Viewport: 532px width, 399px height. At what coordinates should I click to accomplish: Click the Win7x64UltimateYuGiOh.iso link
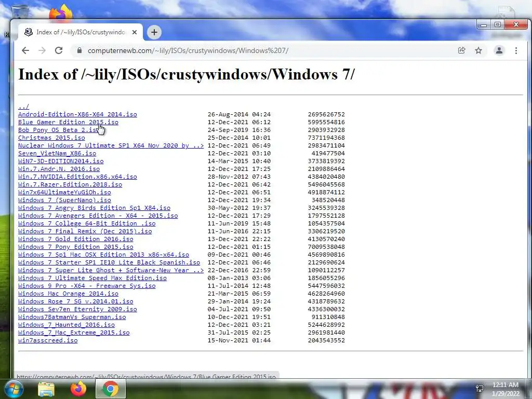(x=64, y=192)
